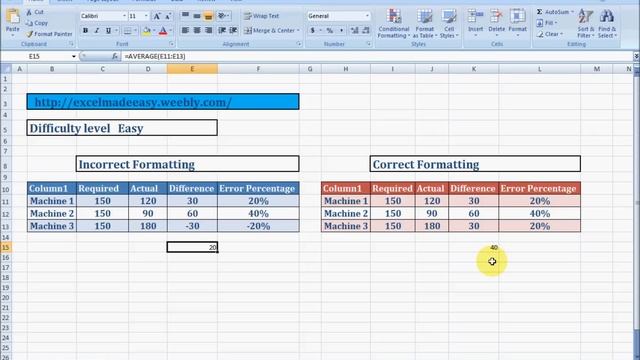640x360 pixels.
Task: Open Cell Styles gallery
Action: (x=449, y=24)
